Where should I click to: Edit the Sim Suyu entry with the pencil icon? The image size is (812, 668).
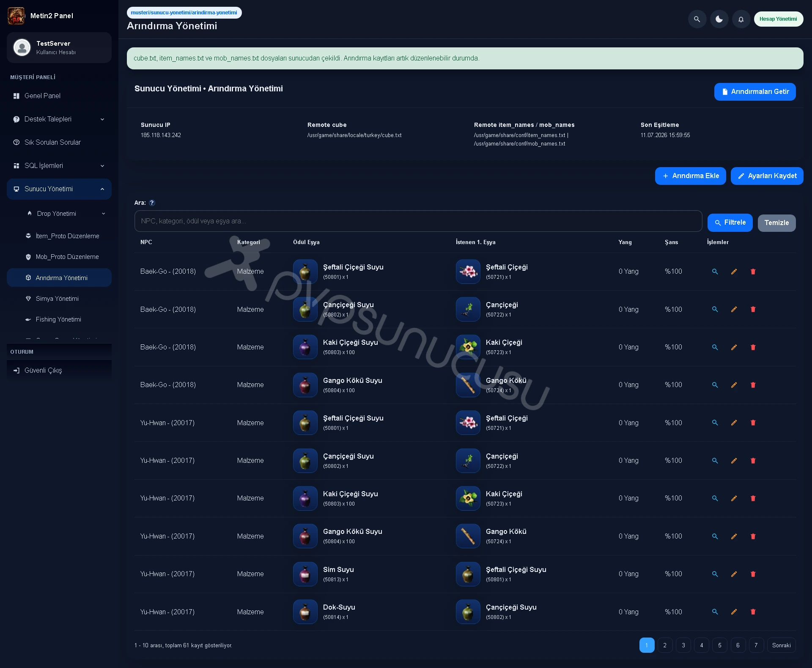coord(734,574)
